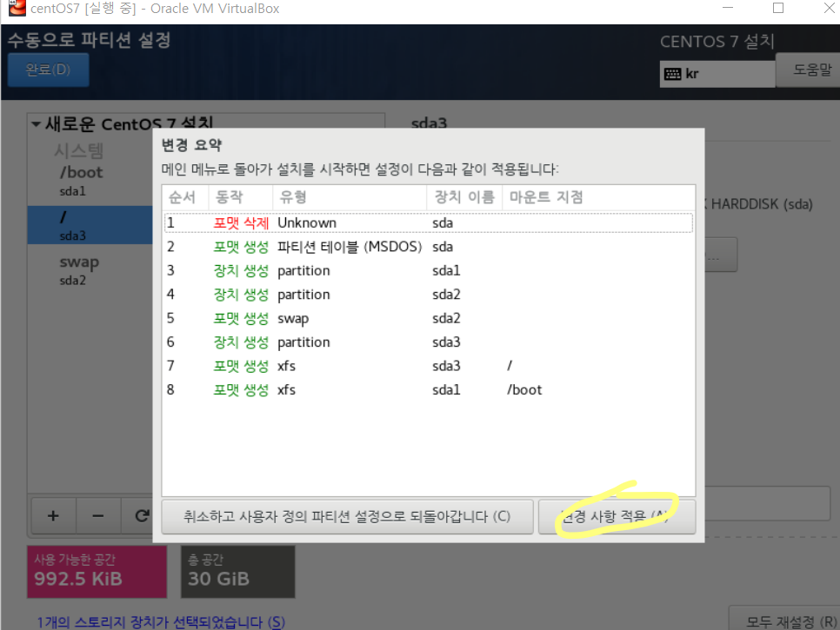Viewport: 840px width, 630px height.
Task: Select the /boot sda1 mount point
Action: click(90, 181)
